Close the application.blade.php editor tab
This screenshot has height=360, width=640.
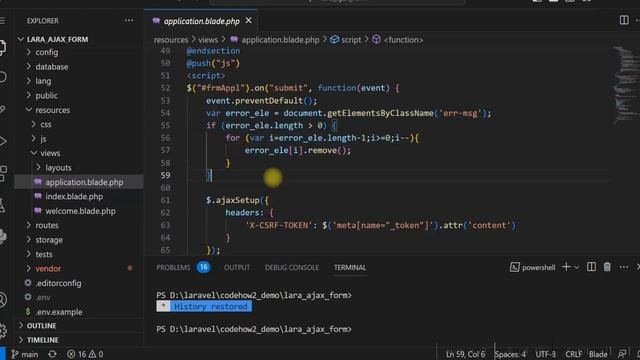click(x=249, y=21)
